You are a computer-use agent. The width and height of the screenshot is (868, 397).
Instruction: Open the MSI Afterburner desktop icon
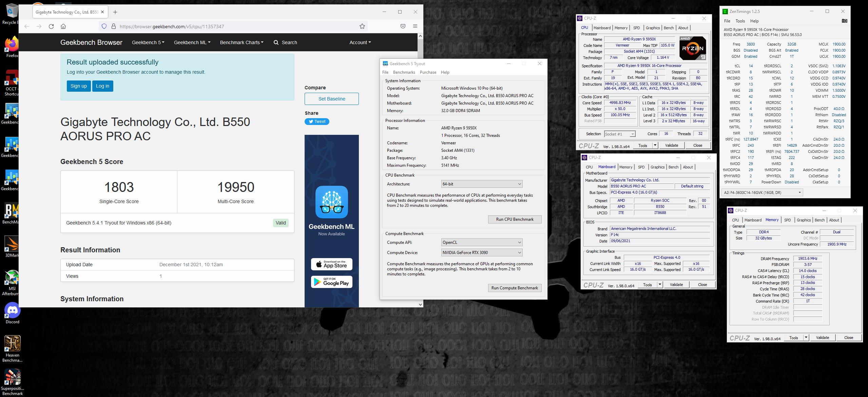(12, 283)
